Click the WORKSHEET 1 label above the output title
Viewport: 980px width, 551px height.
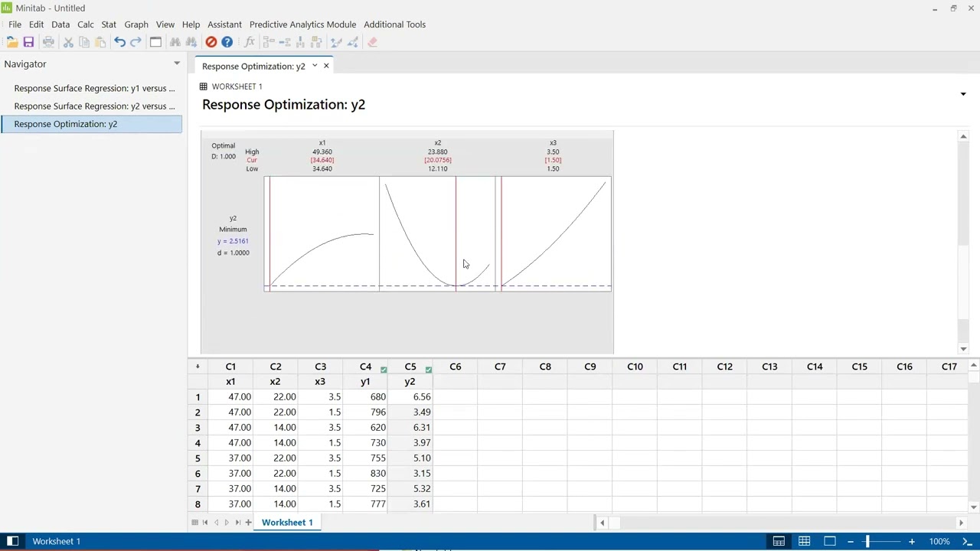click(237, 86)
